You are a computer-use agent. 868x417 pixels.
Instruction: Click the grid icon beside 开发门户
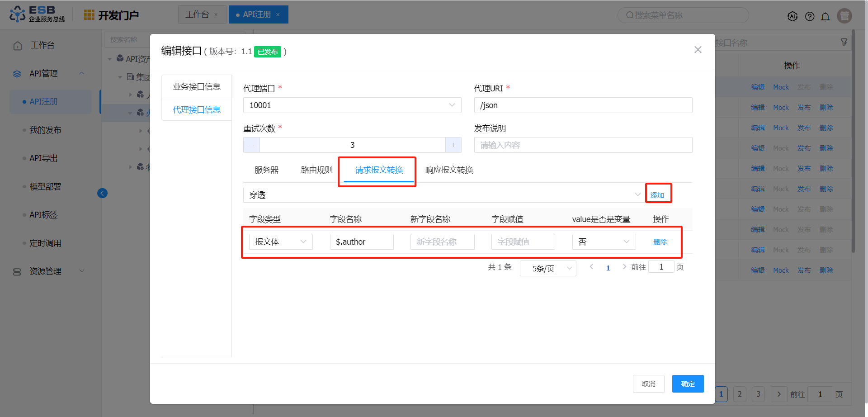[x=89, y=15]
